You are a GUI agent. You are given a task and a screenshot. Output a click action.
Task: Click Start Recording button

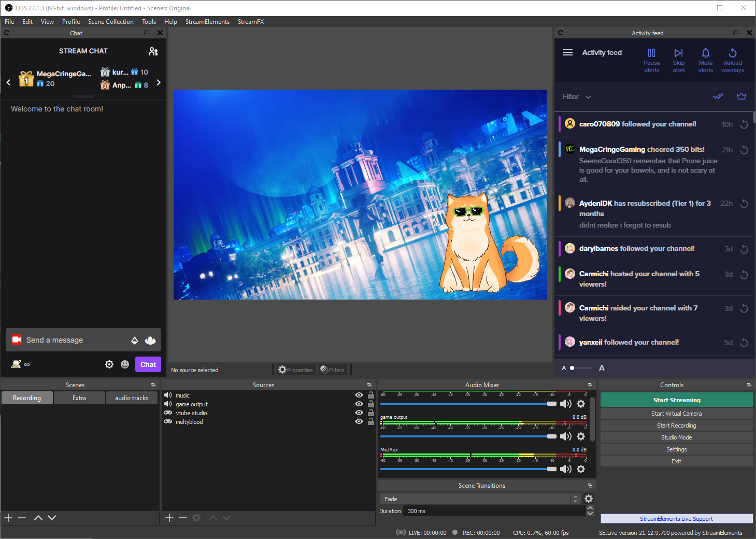(677, 425)
